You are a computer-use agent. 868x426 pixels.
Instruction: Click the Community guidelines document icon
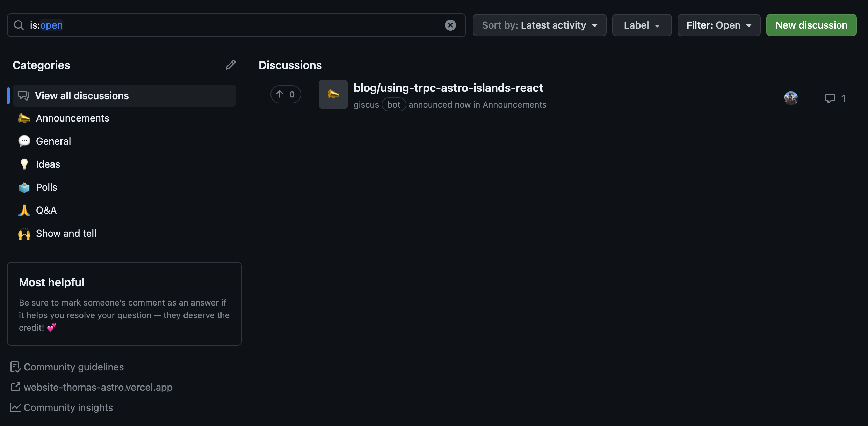(15, 367)
